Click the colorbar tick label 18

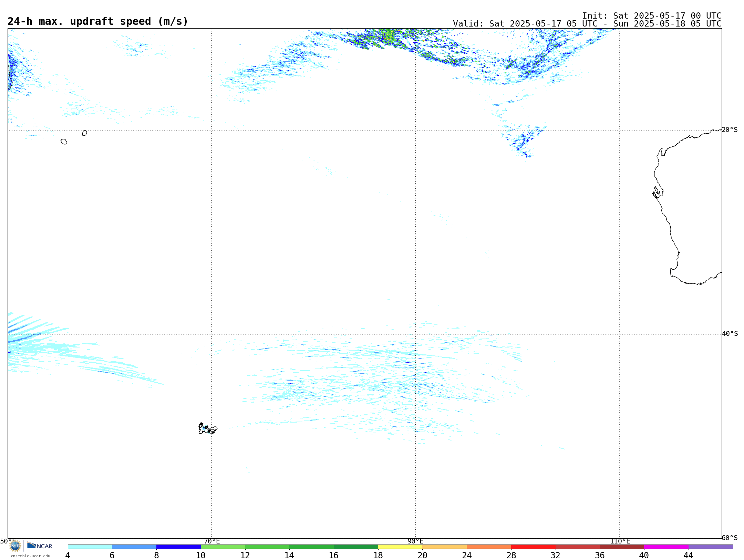(x=378, y=556)
